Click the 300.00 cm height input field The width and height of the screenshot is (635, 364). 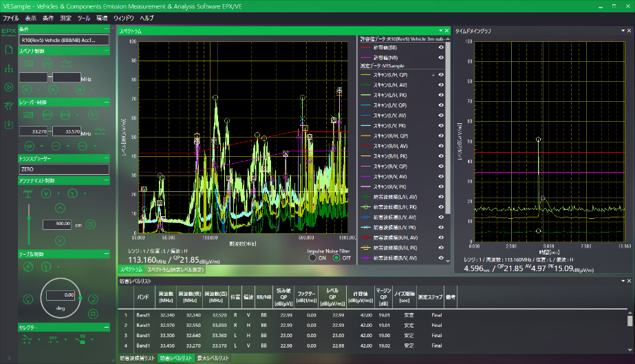57,224
